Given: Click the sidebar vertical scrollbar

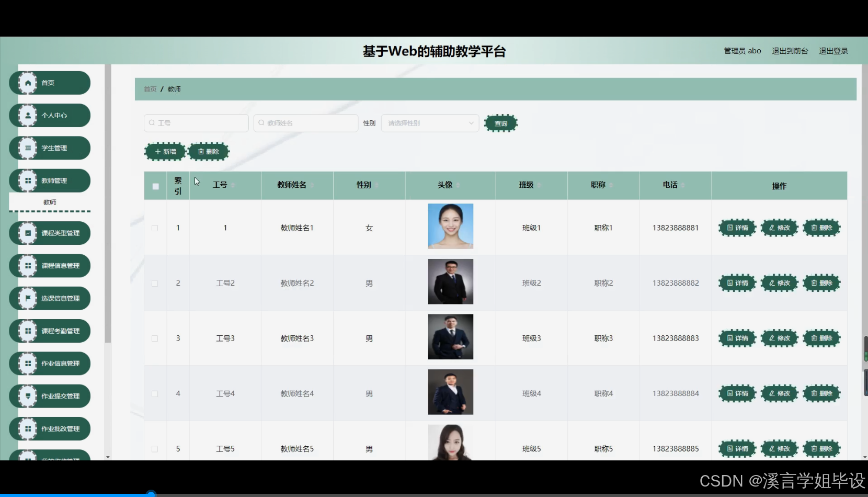Looking at the screenshot, I should pos(108,204).
